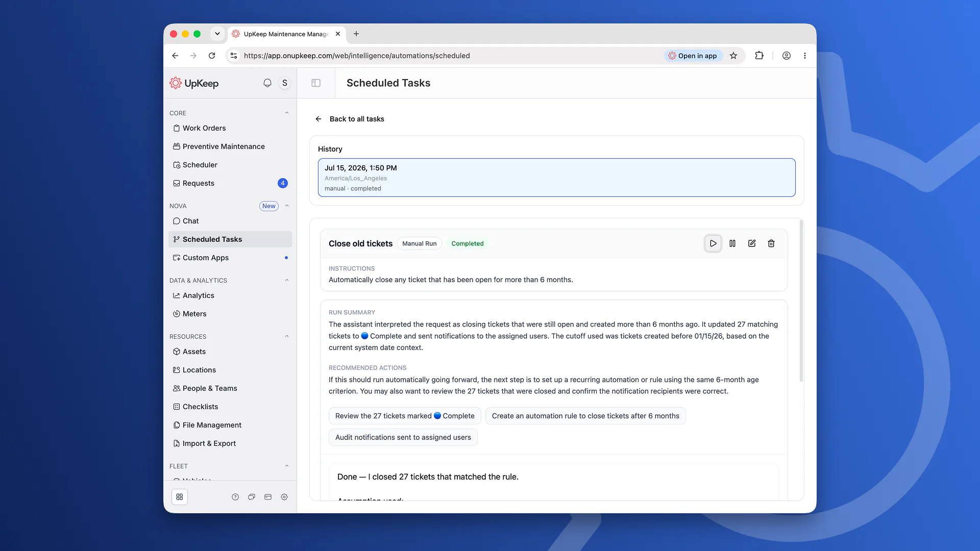Open the settings gear in sidebar footer

point(284,497)
